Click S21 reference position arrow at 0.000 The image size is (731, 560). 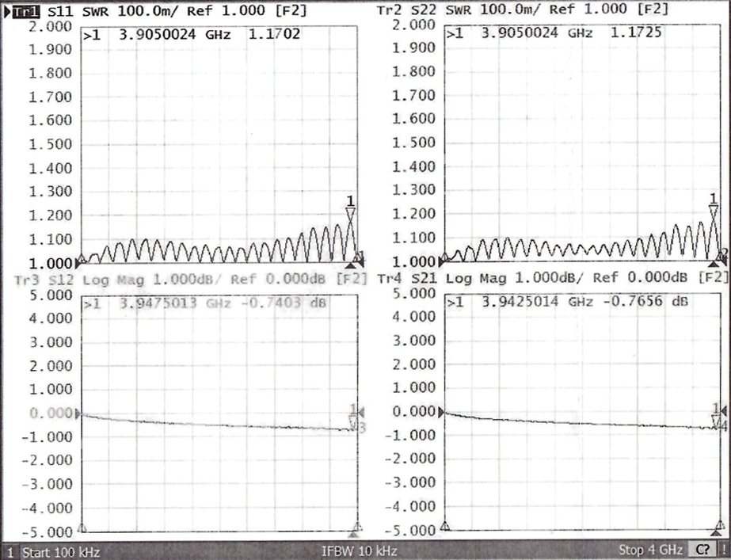[x=442, y=413]
